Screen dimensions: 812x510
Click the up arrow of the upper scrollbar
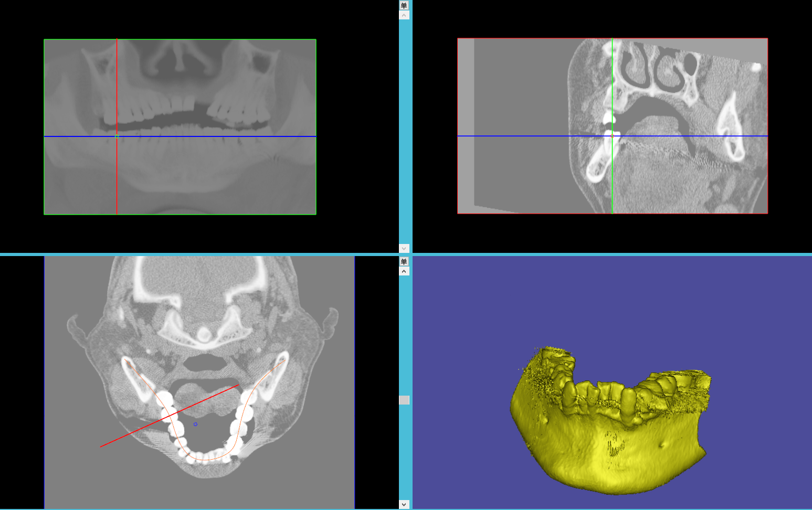click(404, 15)
